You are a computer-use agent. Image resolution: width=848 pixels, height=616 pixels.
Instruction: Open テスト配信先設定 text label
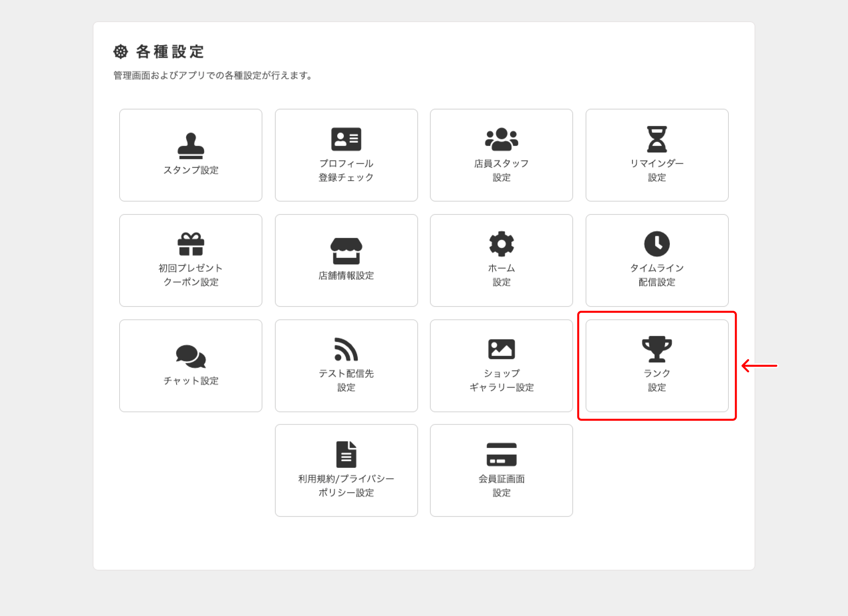346,380
